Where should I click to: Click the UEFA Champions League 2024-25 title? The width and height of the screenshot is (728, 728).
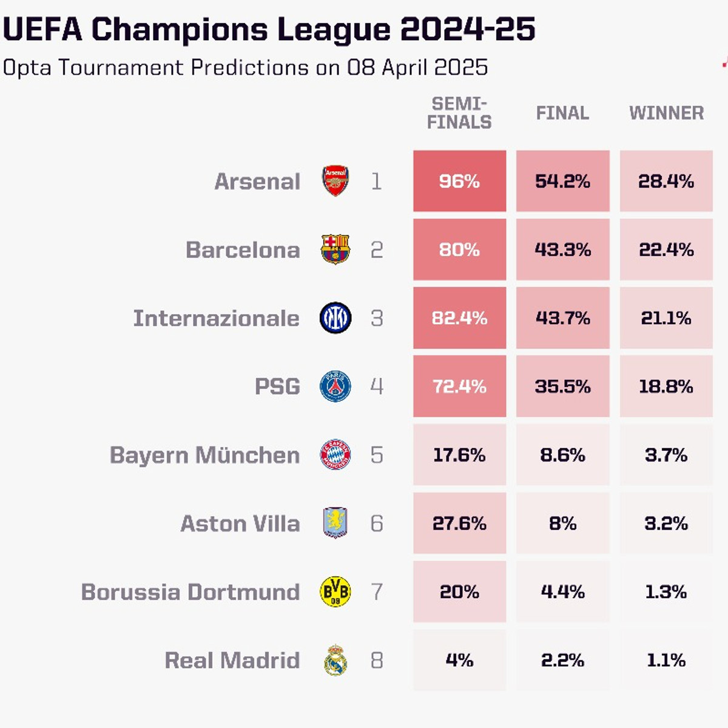tap(269, 29)
